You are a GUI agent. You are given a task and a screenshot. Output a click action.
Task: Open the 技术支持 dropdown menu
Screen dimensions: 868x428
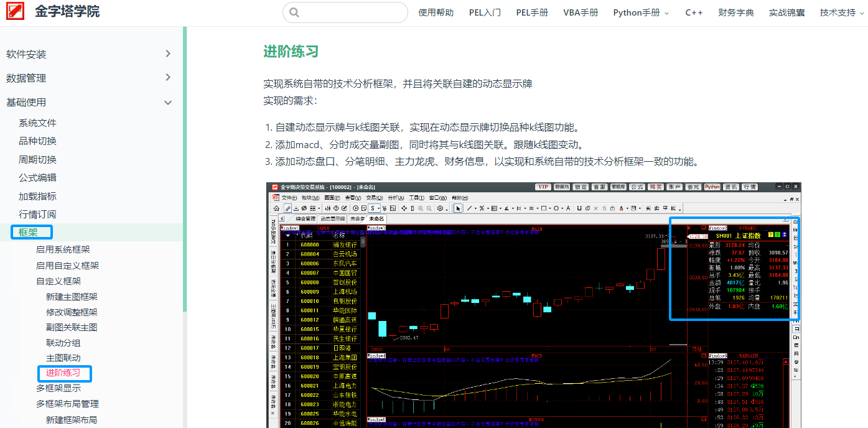[842, 12]
